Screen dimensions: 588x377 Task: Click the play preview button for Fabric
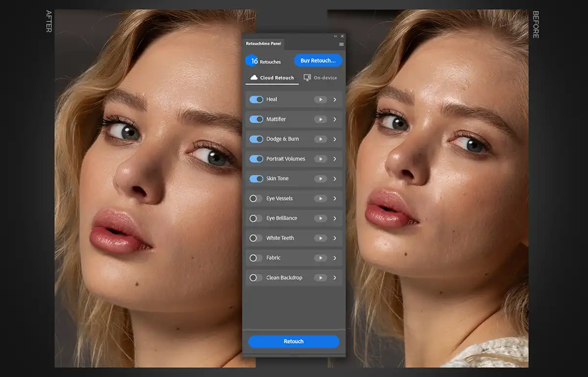320,258
